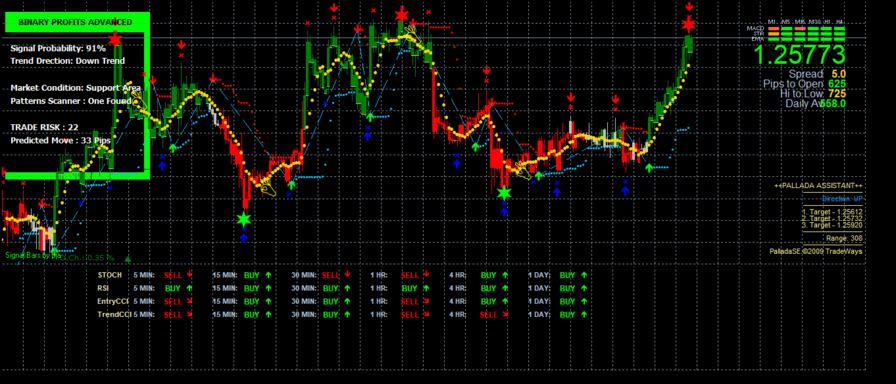Click the Market Condition: Support Area line
896x384 pixels.
[75, 88]
